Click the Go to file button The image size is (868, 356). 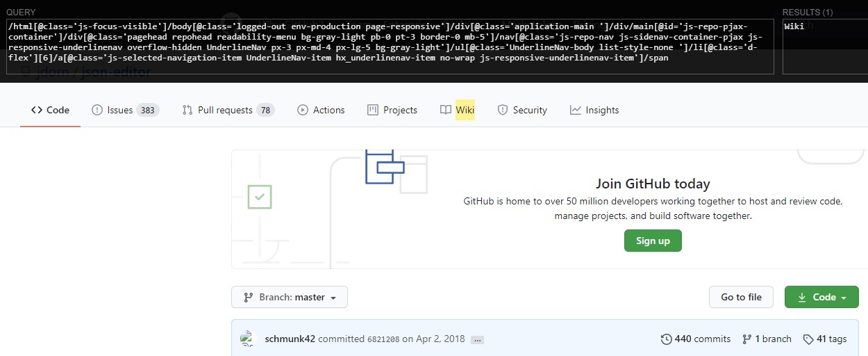coord(741,297)
